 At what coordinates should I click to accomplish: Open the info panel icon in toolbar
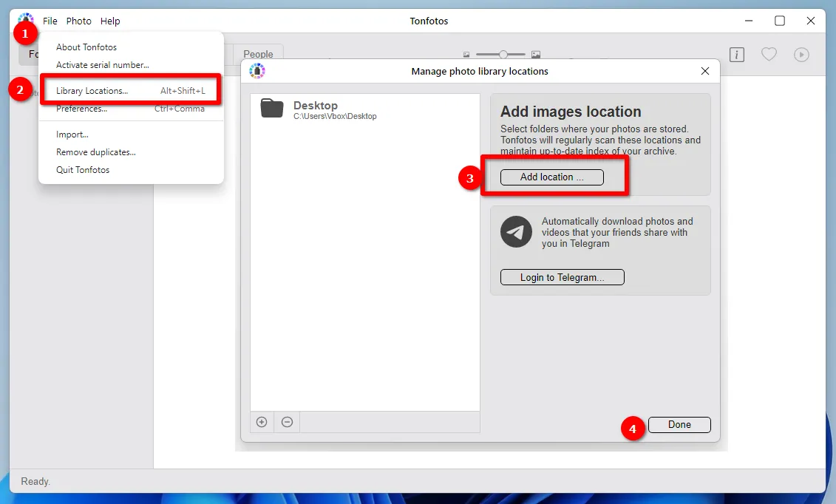pyautogui.click(x=737, y=55)
